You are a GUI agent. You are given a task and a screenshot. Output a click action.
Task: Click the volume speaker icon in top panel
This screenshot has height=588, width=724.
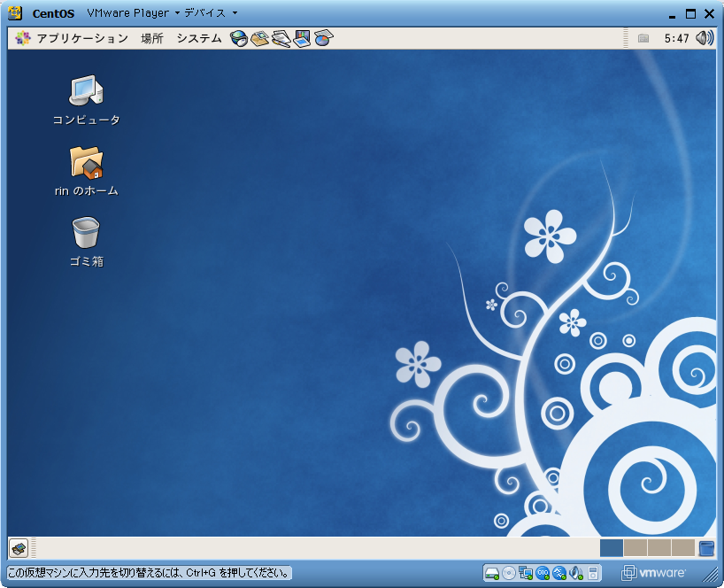[705, 38]
